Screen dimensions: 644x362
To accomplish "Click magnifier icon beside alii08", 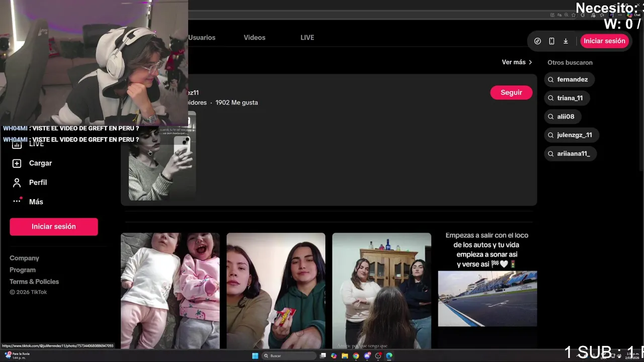I will pyautogui.click(x=551, y=117).
